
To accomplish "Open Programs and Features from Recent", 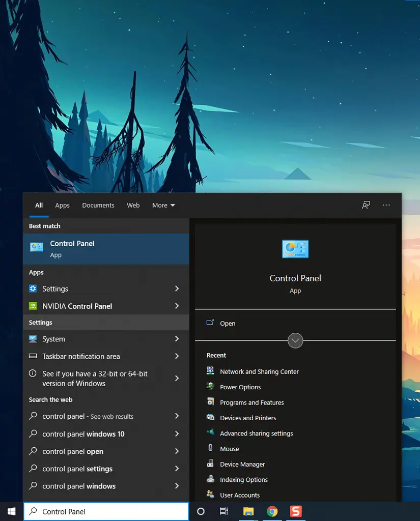I will (x=252, y=402).
